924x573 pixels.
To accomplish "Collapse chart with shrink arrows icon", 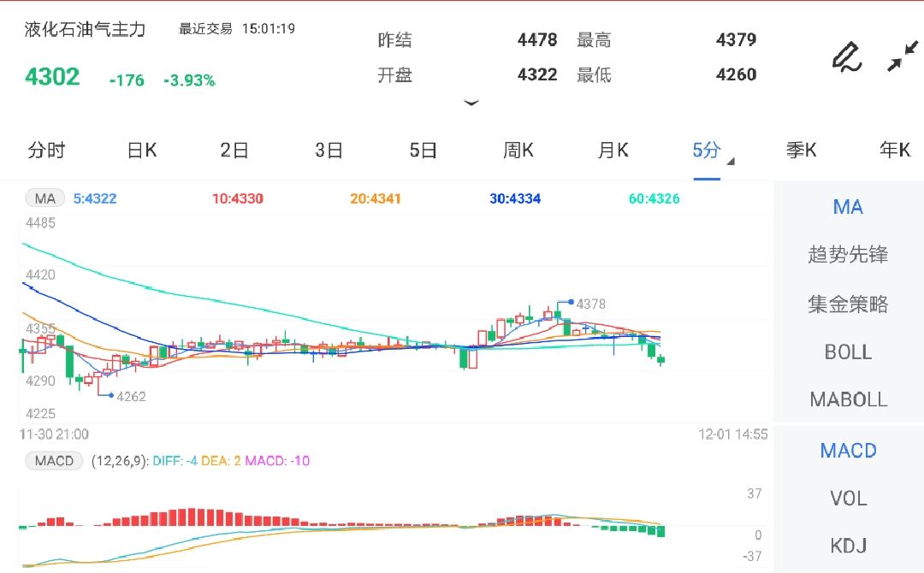I will pos(903,56).
